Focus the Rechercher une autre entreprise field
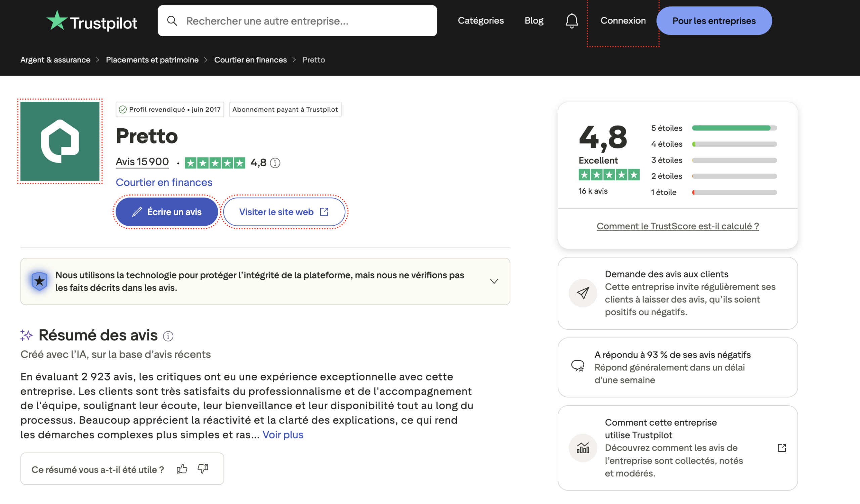This screenshot has height=504, width=860. [x=297, y=21]
